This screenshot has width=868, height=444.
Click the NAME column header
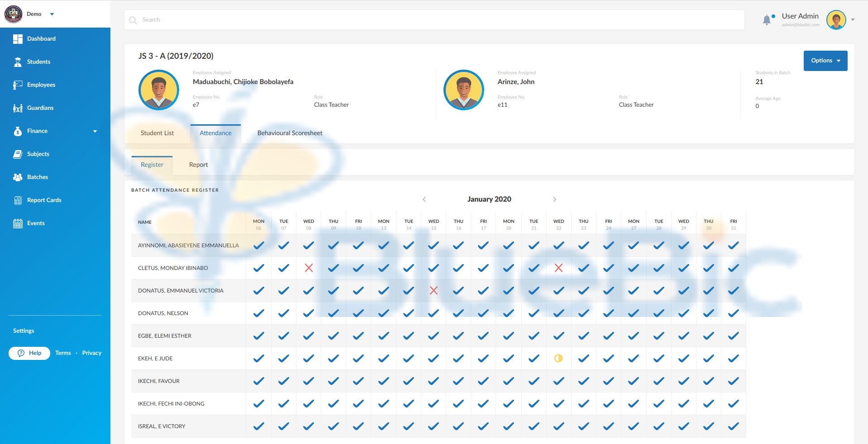click(145, 222)
